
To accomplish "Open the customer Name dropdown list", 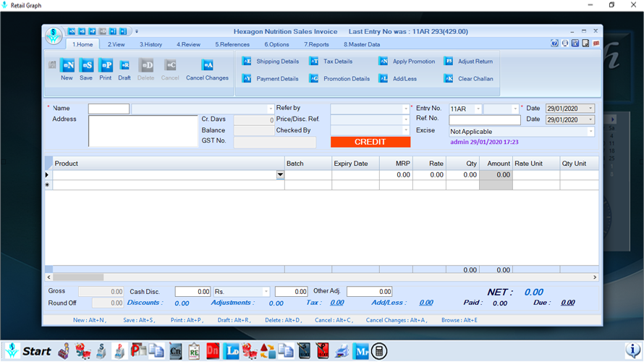I will pyautogui.click(x=270, y=109).
